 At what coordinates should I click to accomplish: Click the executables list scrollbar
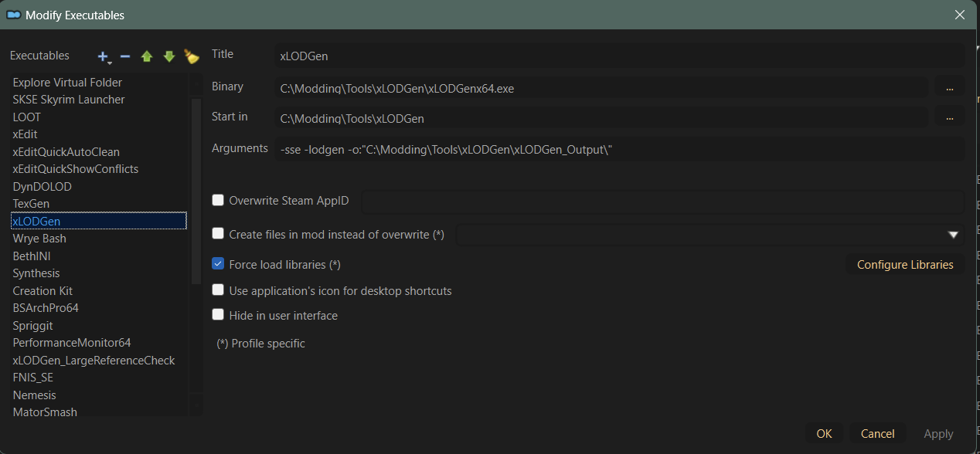[196, 193]
